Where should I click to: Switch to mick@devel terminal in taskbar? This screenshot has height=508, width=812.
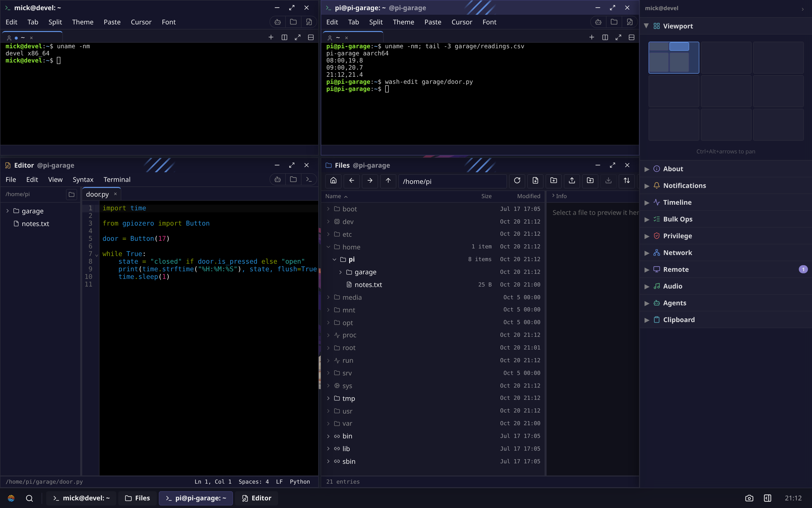pyautogui.click(x=81, y=498)
